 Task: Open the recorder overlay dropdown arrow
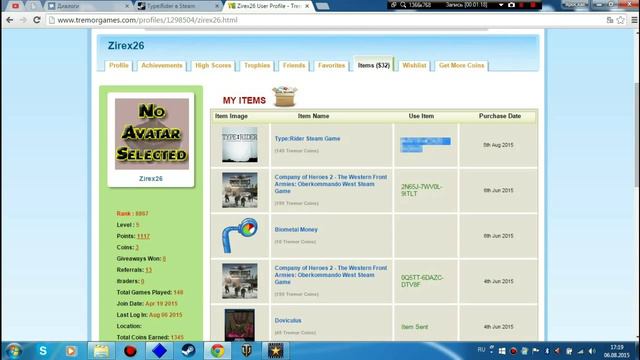(501, 5)
